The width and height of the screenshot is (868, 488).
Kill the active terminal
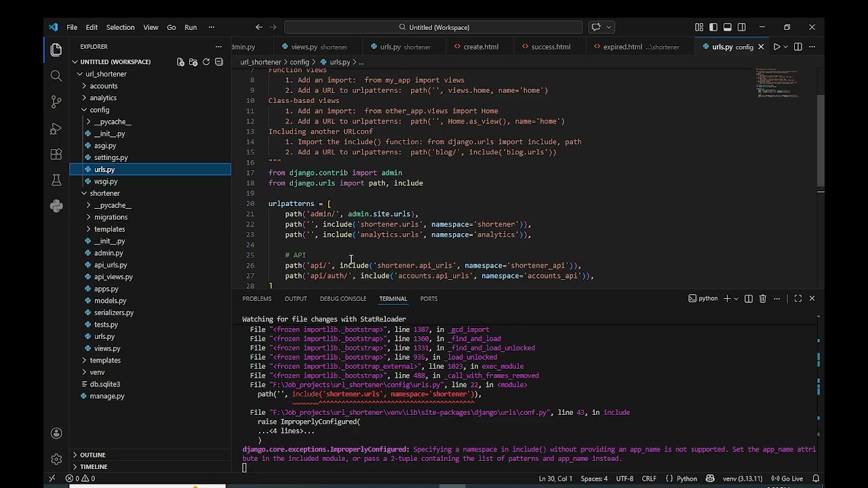[x=762, y=298]
